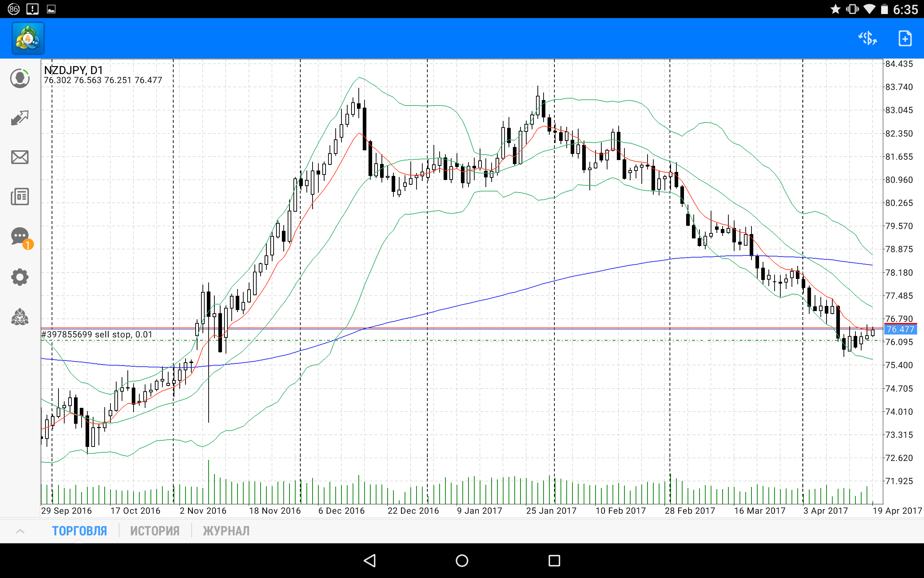The image size is (924, 578).
Task: Open the accounts profile icon in sidebar
Action: (20, 78)
